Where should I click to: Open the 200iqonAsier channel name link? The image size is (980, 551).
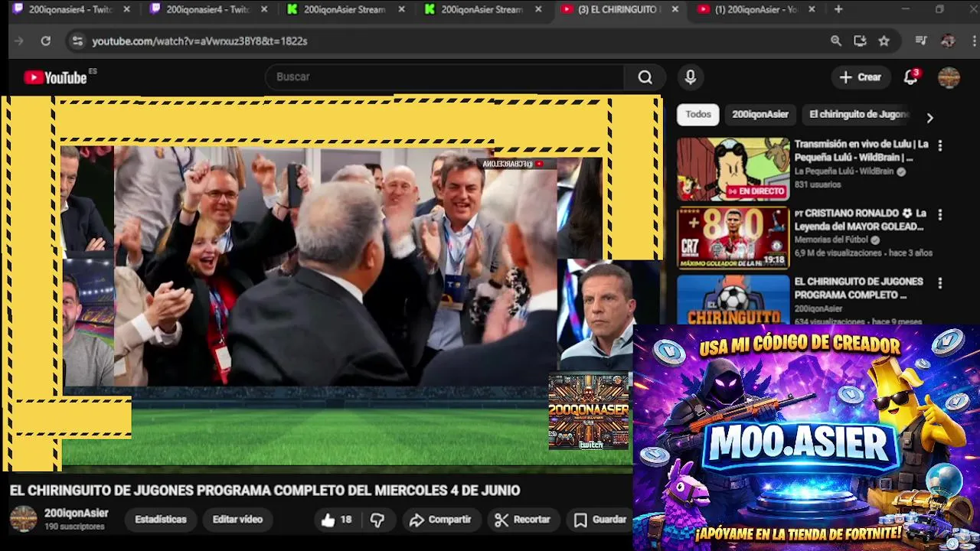(76, 514)
